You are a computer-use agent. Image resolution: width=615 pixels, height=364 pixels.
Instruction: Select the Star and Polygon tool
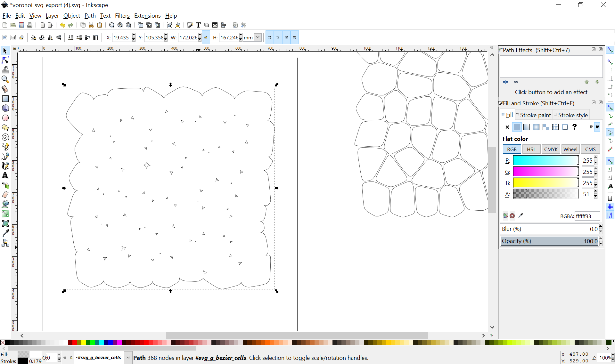click(x=5, y=127)
